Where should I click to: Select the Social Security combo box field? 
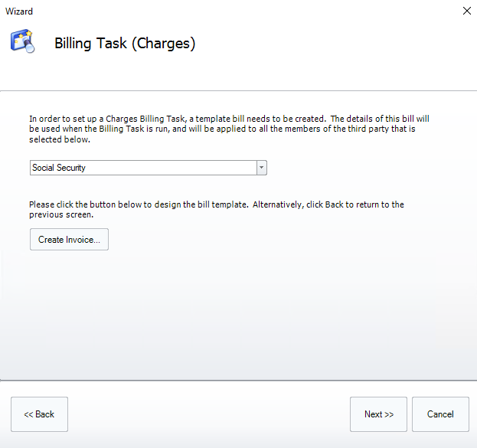(x=142, y=168)
